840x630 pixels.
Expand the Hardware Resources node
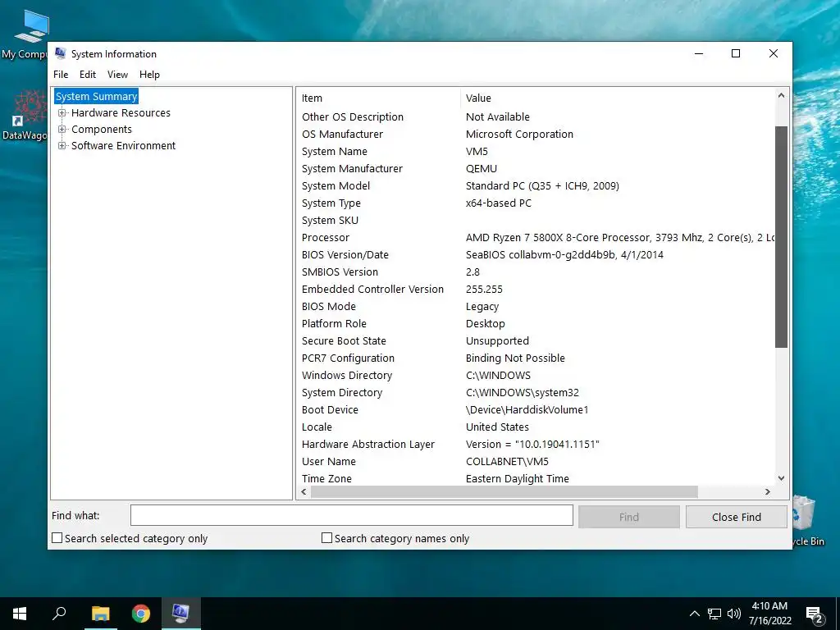tap(62, 113)
